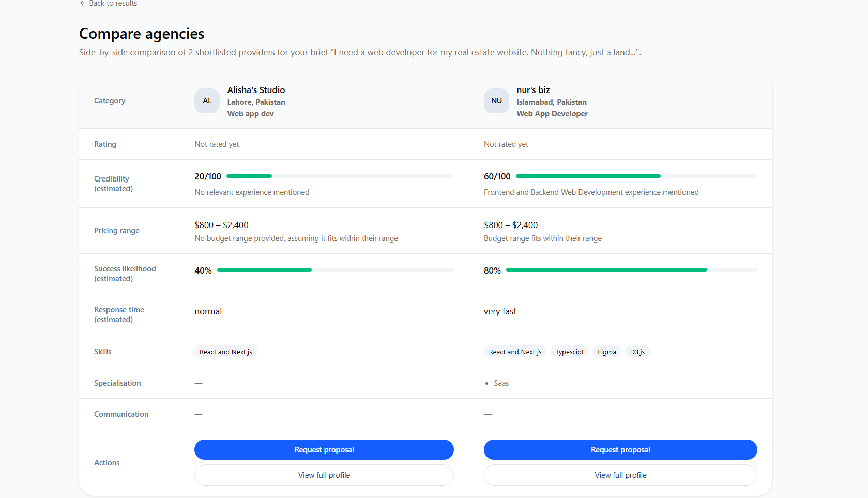Select Alisha's React and Next js skill tag
Image resolution: width=868 pixels, height=498 pixels.
[x=226, y=352]
